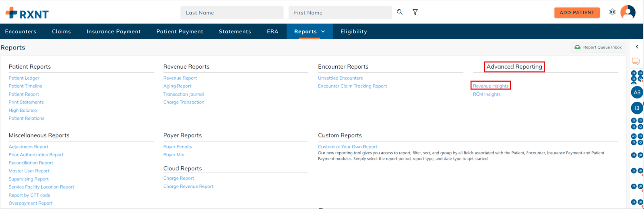This screenshot has height=209, width=644.
Task: Select the large I3 user bubble
Action: 637,108
